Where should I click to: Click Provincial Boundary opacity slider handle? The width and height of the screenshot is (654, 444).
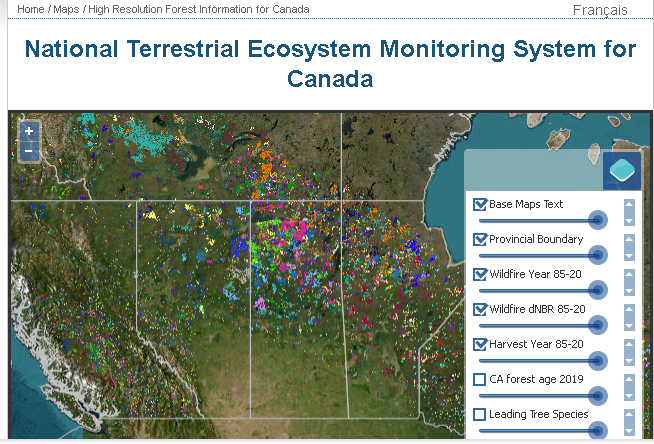[x=597, y=255]
